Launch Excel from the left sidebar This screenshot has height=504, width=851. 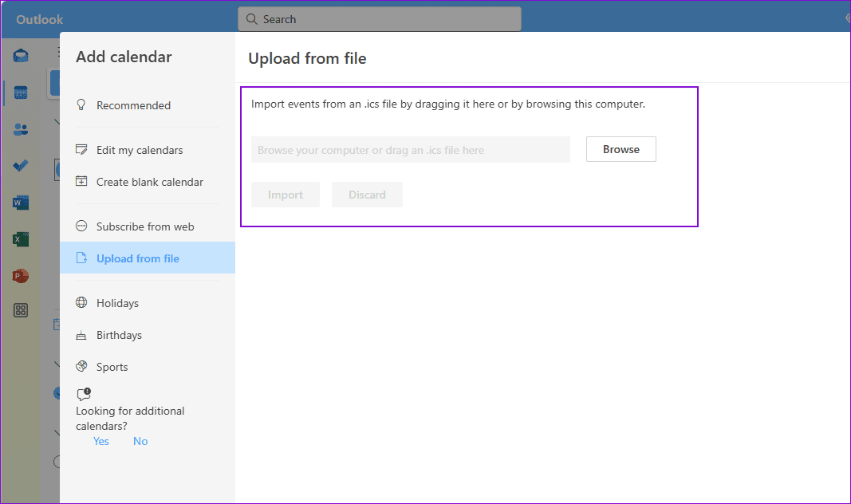click(x=20, y=238)
